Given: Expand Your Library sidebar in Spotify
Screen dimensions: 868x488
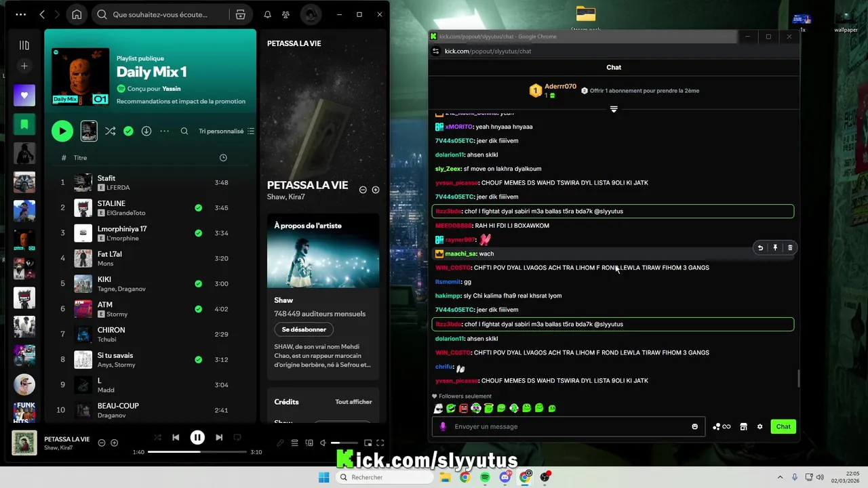Looking at the screenshot, I should coord(24,45).
